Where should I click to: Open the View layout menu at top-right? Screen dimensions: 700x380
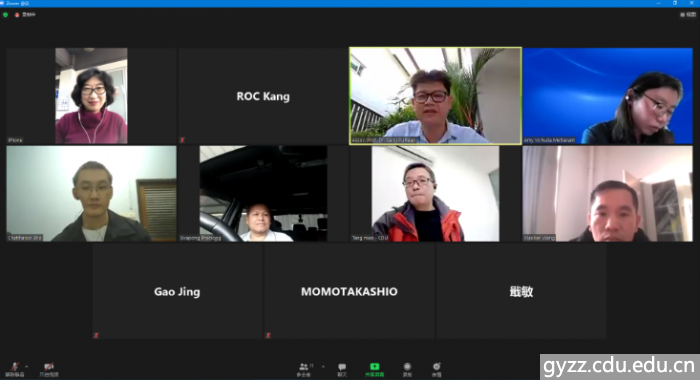(688, 15)
